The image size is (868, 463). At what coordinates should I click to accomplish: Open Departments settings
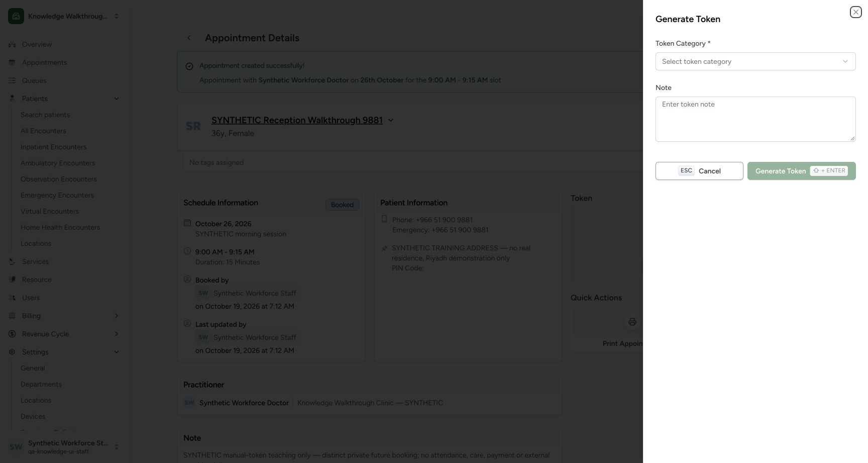pos(41,384)
